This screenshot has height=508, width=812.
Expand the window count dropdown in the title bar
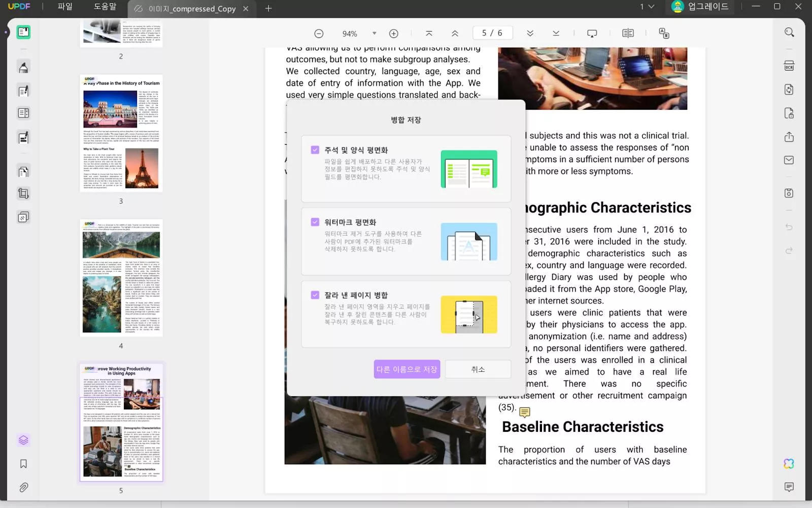coord(647,7)
